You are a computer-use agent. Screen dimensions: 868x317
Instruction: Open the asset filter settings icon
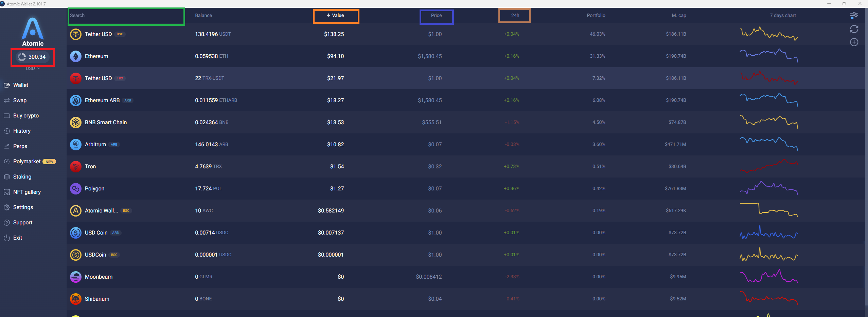[854, 16]
